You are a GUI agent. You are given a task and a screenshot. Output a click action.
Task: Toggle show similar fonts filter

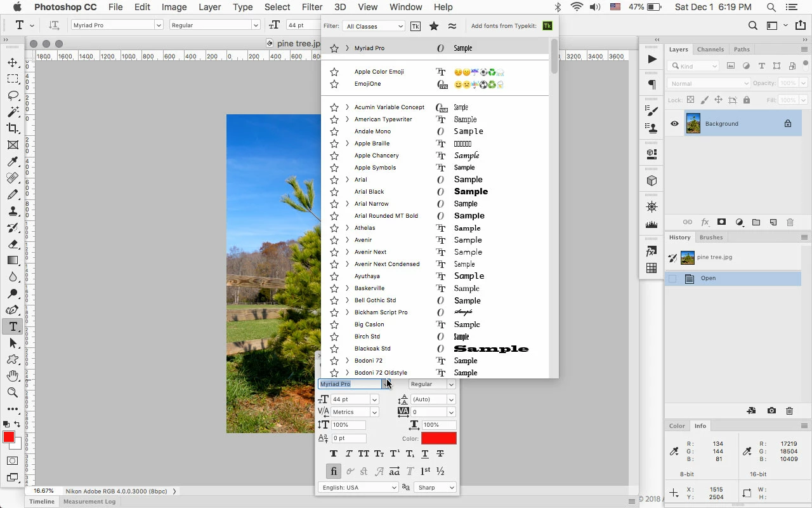tap(452, 26)
